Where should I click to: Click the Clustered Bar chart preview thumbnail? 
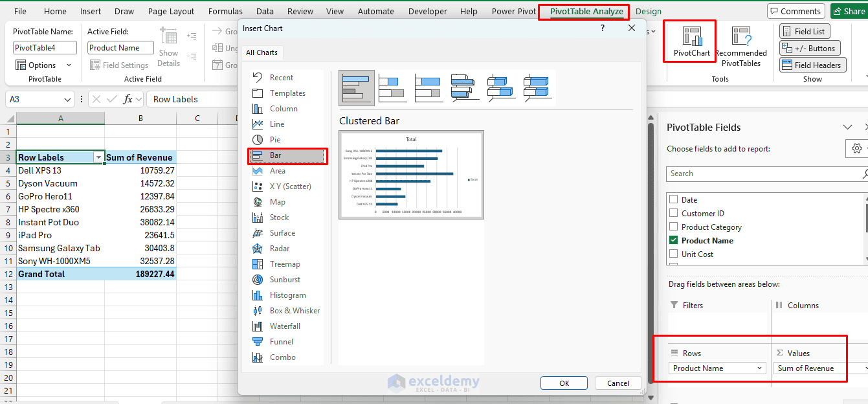411,175
